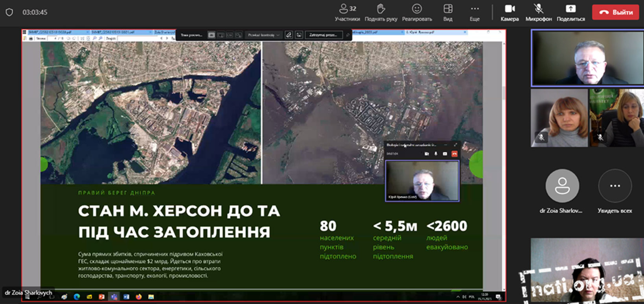Open the reactions smiley menu
The height and width of the screenshot is (304, 644).
(417, 13)
